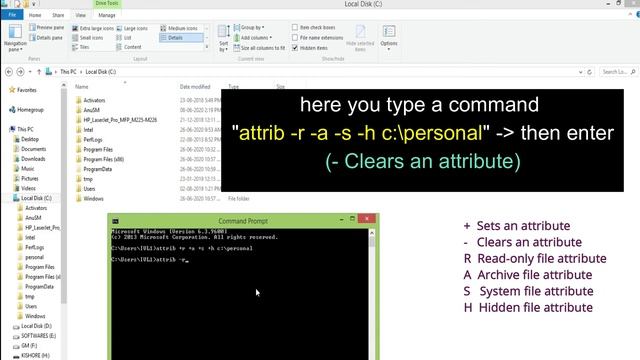Toggle the Details pane
The height and width of the screenshot is (360, 640).
(x=46, y=38)
